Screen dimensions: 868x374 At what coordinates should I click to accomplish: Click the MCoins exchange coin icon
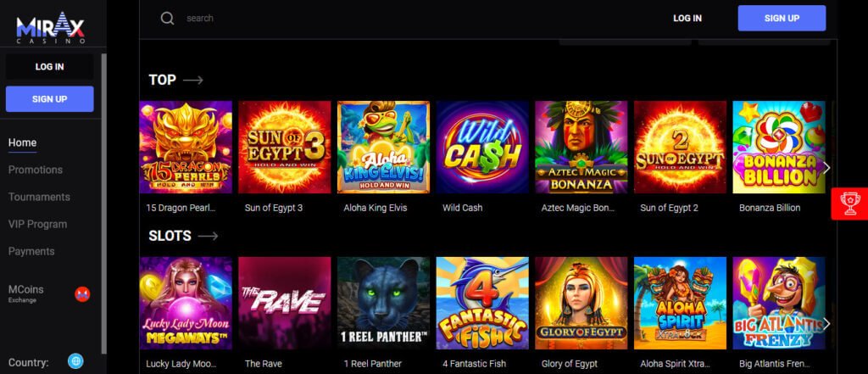(82, 294)
